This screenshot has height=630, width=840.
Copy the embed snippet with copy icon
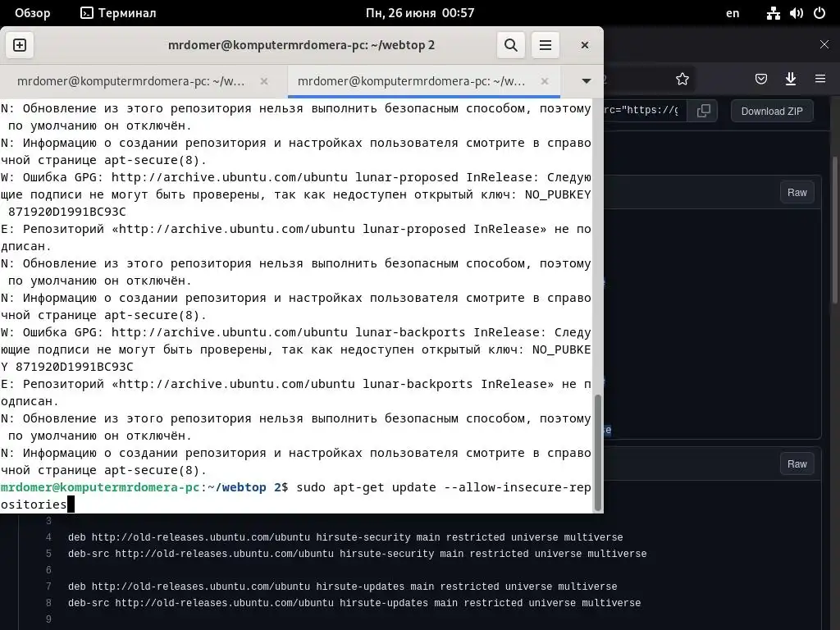click(703, 111)
